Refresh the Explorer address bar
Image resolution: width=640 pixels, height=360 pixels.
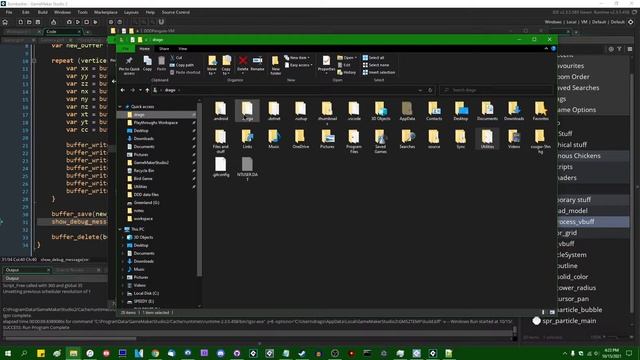pyautogui.click(x=430, y=90)
